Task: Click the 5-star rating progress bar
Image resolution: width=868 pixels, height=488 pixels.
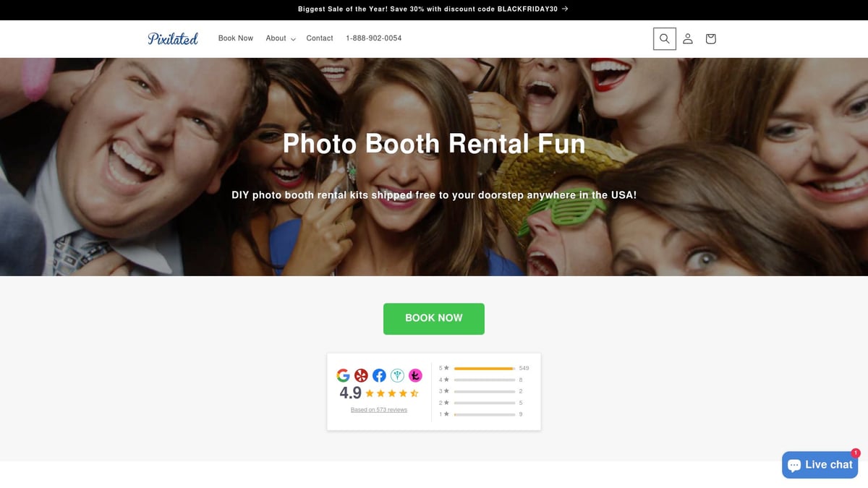Action: click(483, 368)
